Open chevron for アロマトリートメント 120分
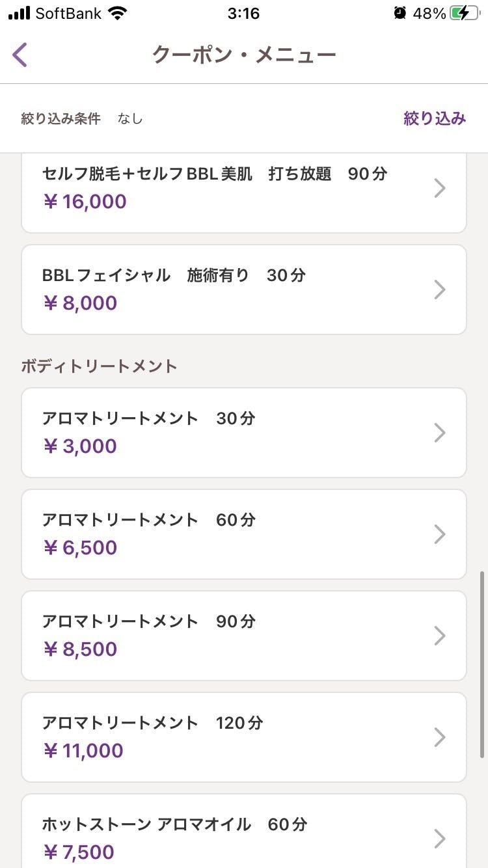488x868 pixels. pos(440,737)
